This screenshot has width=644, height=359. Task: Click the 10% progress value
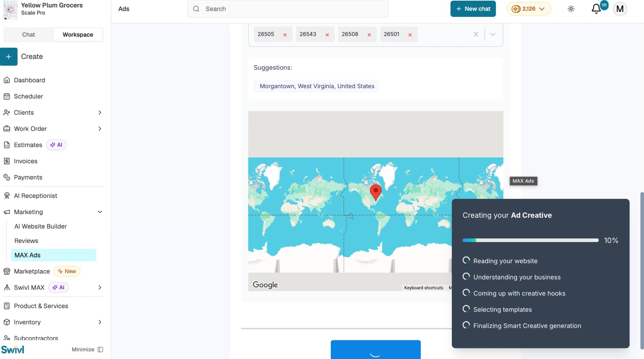click(611, 240)
